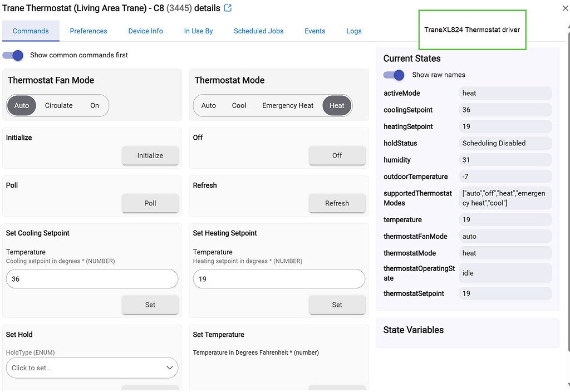Open the Events tab
570x392 pixels.
pyautogui.click(x=315, y=31)
